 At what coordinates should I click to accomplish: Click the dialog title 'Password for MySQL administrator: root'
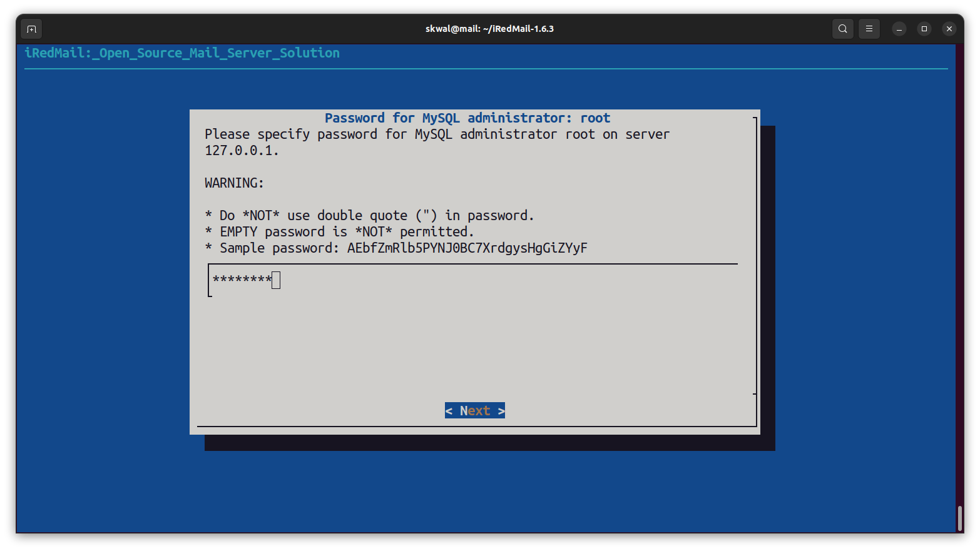(467, 118)
